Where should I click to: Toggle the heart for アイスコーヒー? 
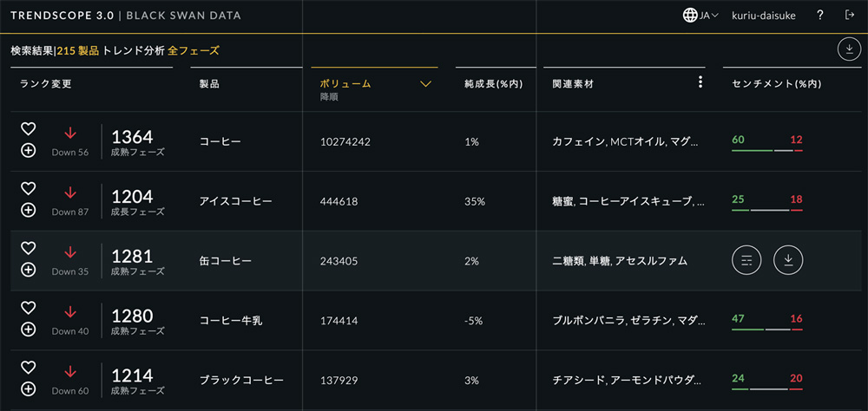28,188
